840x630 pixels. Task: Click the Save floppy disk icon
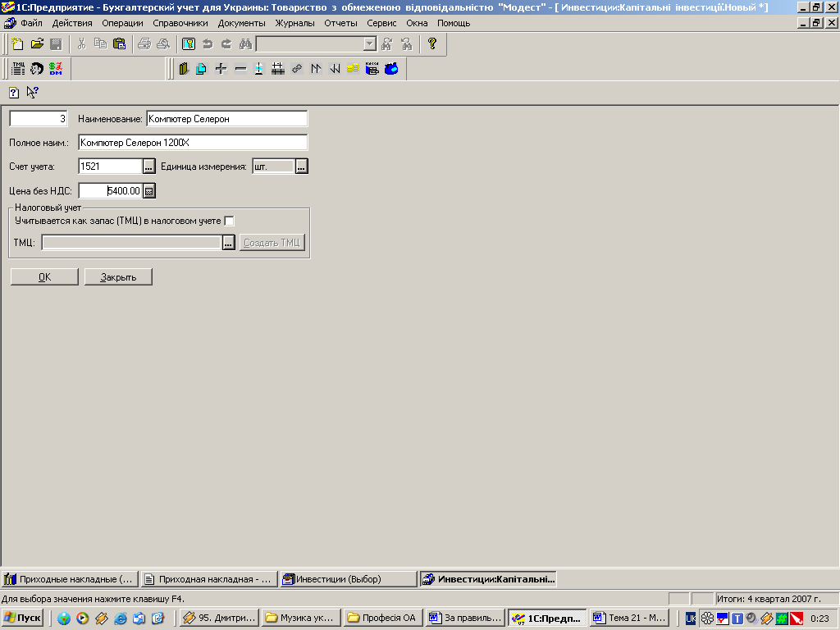click(56, 44)
